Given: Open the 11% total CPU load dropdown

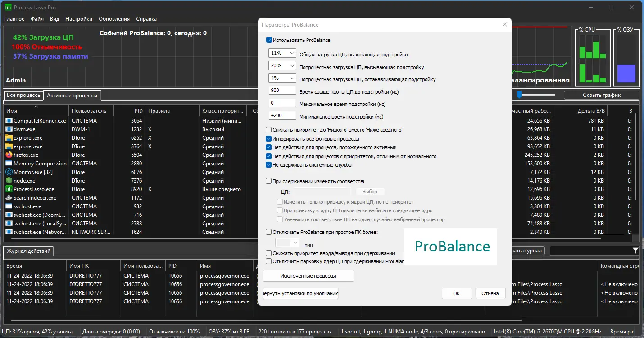Looking at the screenshot, I should (x=282, y=53).
